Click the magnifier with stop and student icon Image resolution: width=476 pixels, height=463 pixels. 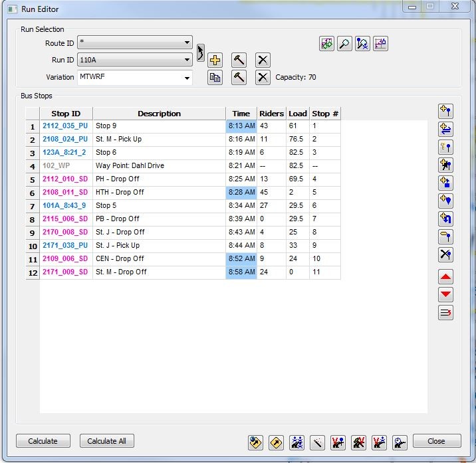point(362,44)
